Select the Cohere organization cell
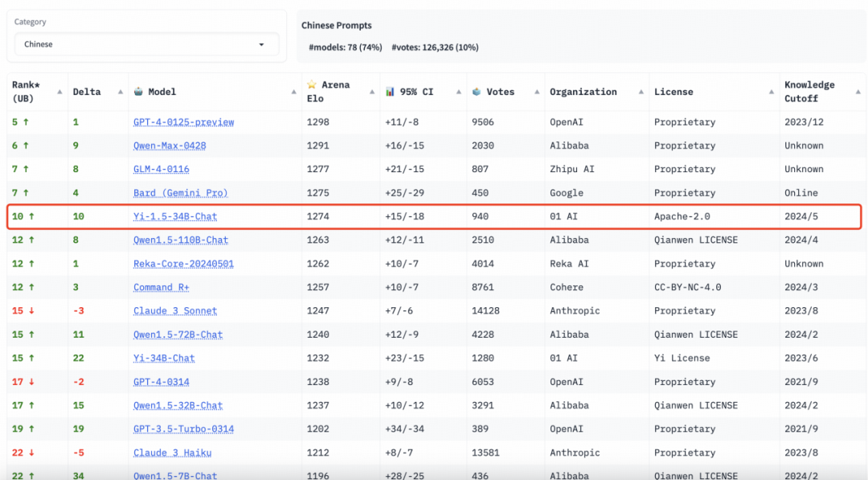868x480 pixels. point(567,287)
